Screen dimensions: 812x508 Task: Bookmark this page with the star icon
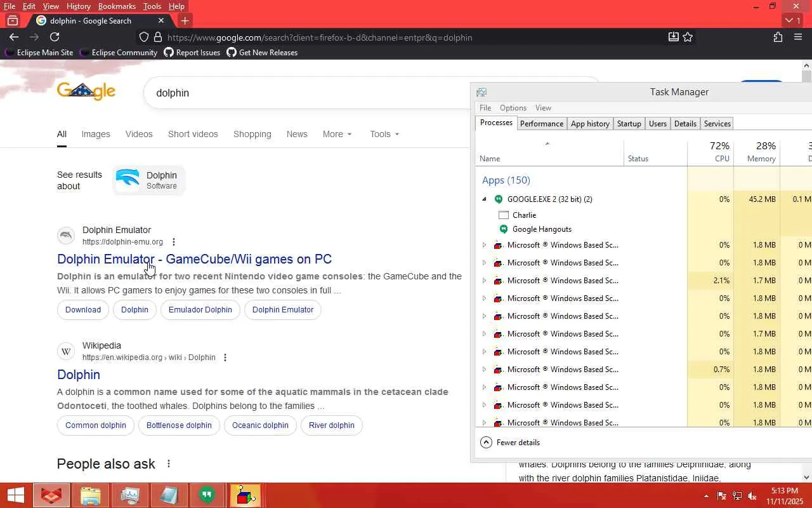click(x=688, y=37)
